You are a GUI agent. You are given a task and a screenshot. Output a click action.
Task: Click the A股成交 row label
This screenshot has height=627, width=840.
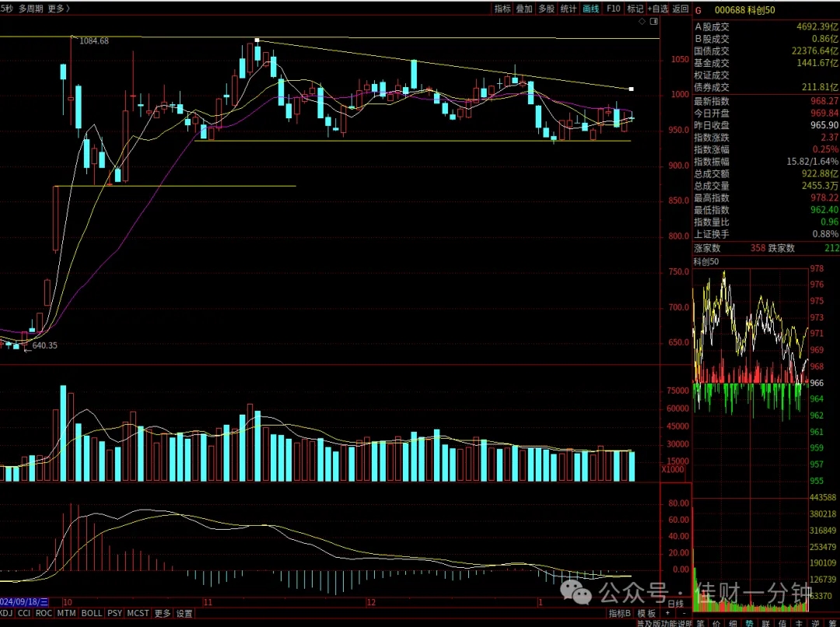point(712,26)
